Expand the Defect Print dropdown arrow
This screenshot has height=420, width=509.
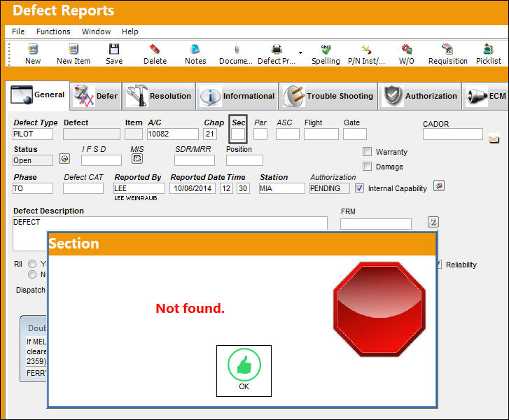tap(300, 52)
